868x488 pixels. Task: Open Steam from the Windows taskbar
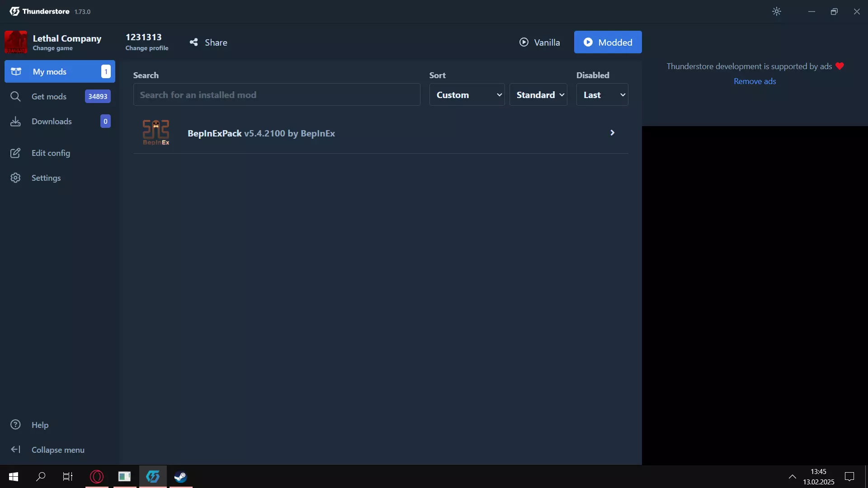click(x=180, y=477)
